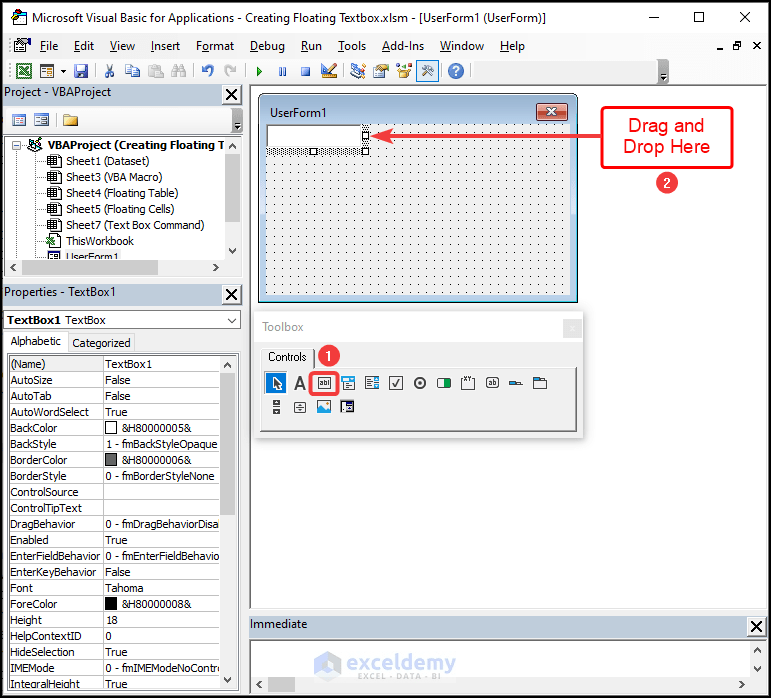This screenshot has height=698, width=771.
Task: Click the Insert UserForm toolbar icon
Action: (47, 71)
